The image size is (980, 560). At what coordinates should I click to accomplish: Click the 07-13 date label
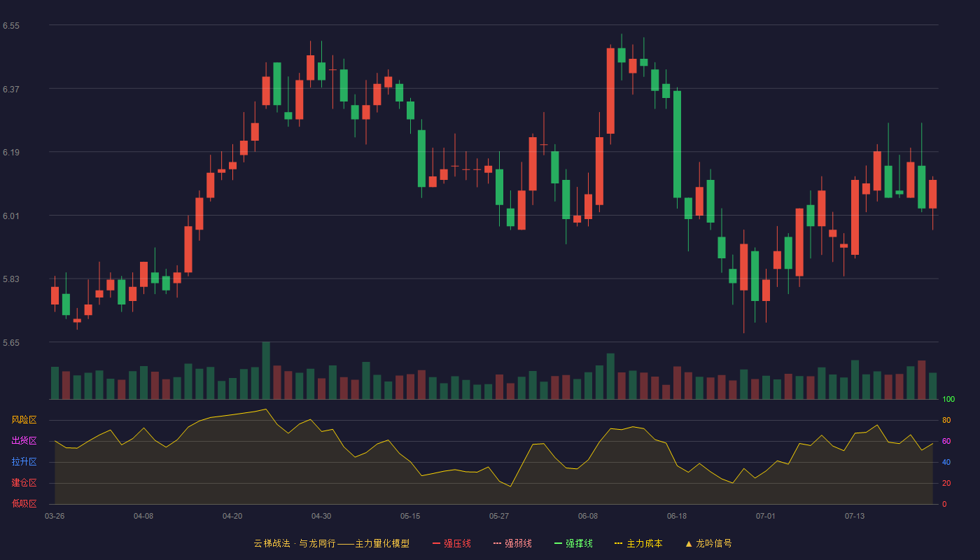coord(855,516)
